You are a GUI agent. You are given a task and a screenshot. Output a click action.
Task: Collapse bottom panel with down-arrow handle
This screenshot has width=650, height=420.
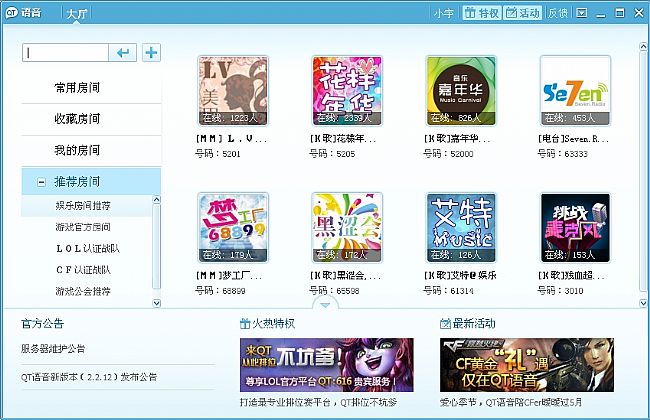tap(325, 305)
